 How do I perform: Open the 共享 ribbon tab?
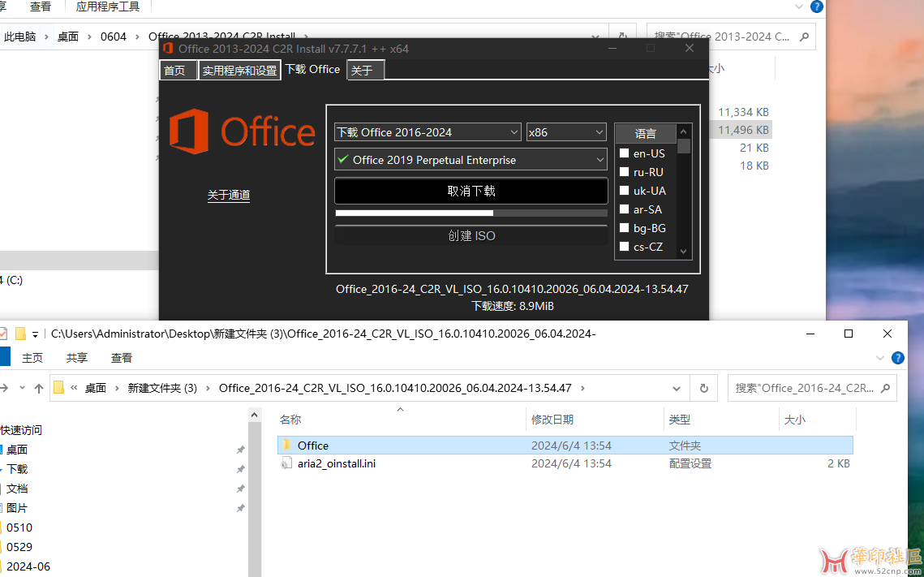coord(76,358)
